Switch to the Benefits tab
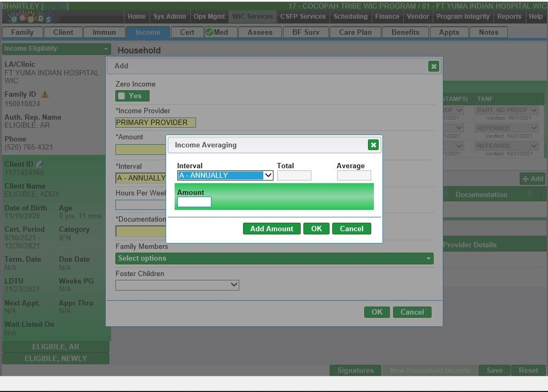The width and height of the screenshot is (548, 392). tap(405, 32)
